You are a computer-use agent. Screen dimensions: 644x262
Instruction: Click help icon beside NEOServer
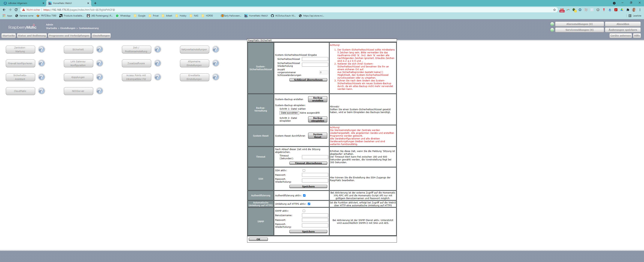[100, 91]
